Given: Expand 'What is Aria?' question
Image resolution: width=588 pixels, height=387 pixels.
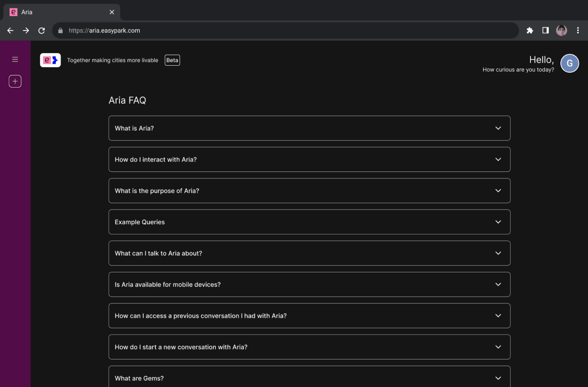Looking at the screenshot, I should [x=310, y=128].
